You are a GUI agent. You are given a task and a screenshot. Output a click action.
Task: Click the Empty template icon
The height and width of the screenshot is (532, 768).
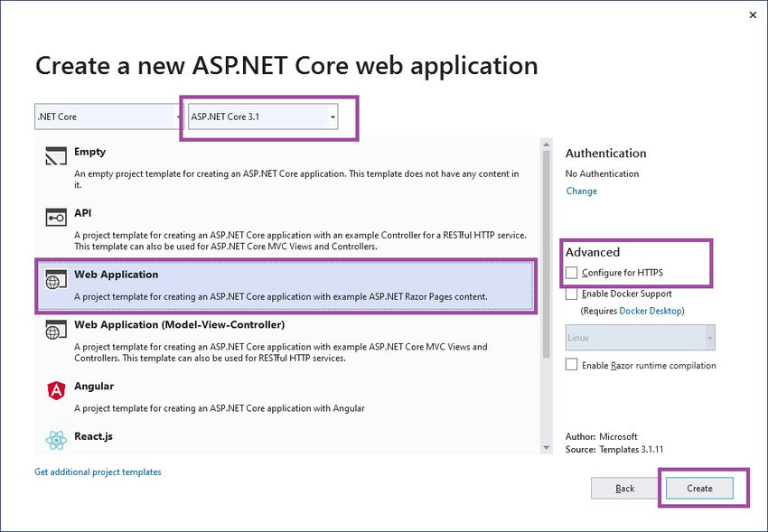pyautogui.click(x=56, y=158)
